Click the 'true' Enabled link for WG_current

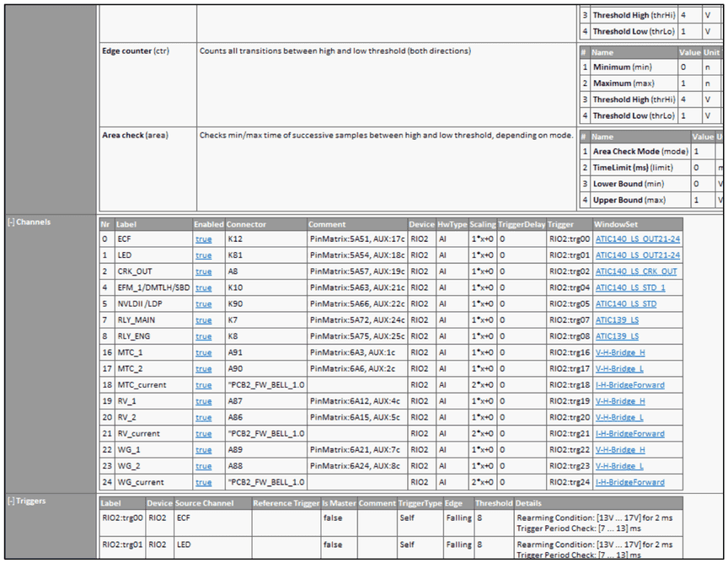[x=203, y=483]
